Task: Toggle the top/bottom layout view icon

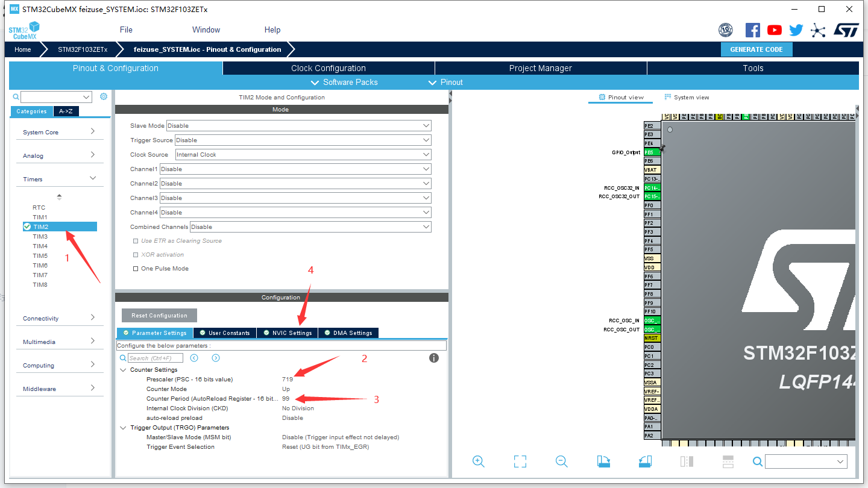Action: [728, 461]
